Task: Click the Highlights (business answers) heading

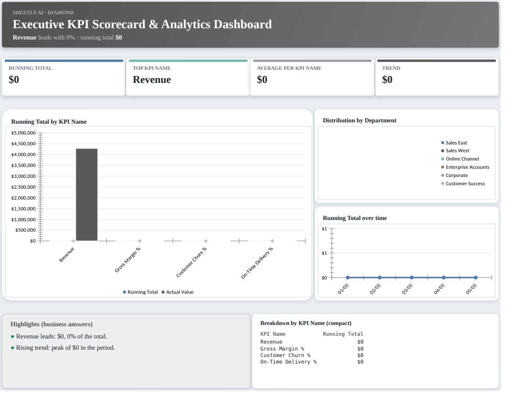Action: [52, 324]
